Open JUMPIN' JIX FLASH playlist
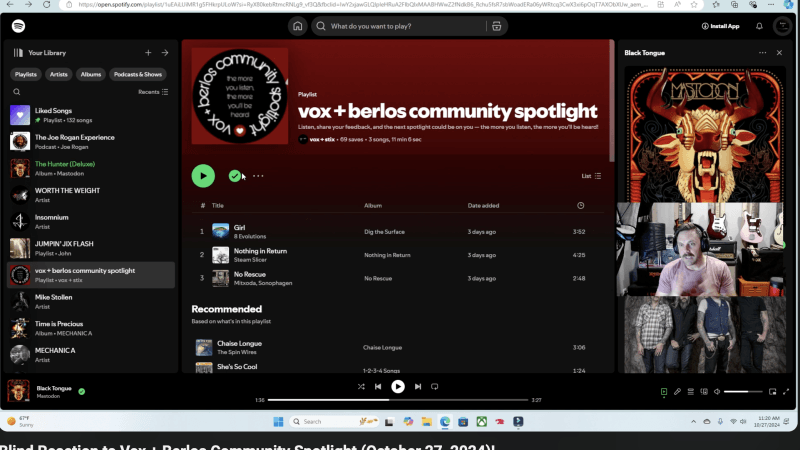800x450 pixels. tap(91, 248)
